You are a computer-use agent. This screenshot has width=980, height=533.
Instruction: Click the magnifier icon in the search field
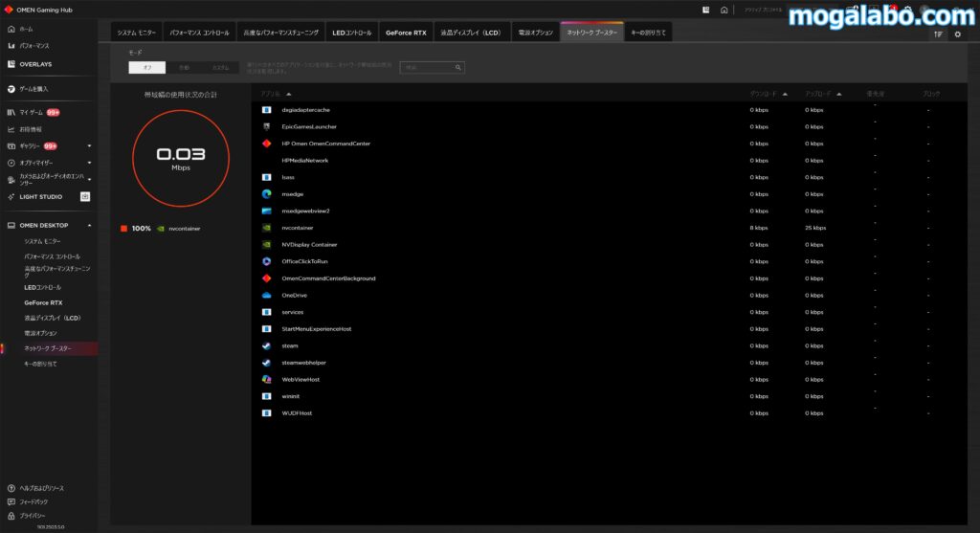tap(458, 68)
